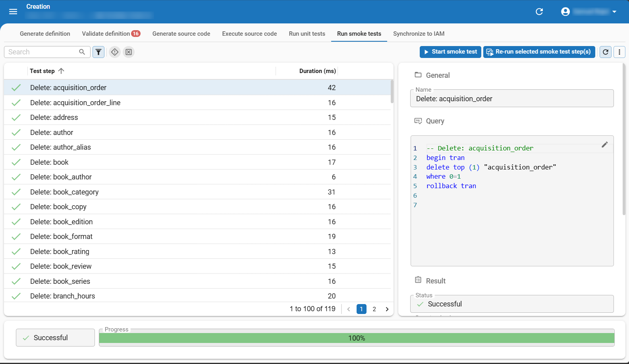The image size is (629, 364).
Task: Toggle sort arrow next to Test step
Action: tap(61, 71)
